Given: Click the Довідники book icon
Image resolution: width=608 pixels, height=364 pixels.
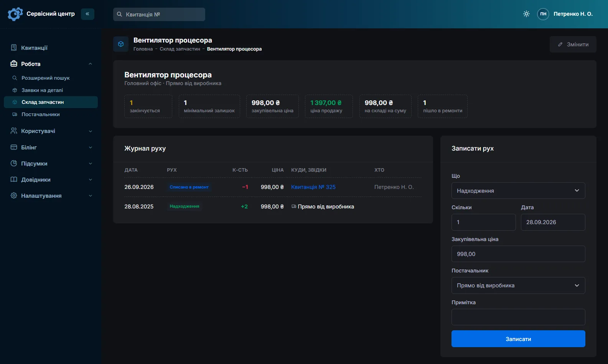Looking at the screenshot, I should tap(14, 179).
